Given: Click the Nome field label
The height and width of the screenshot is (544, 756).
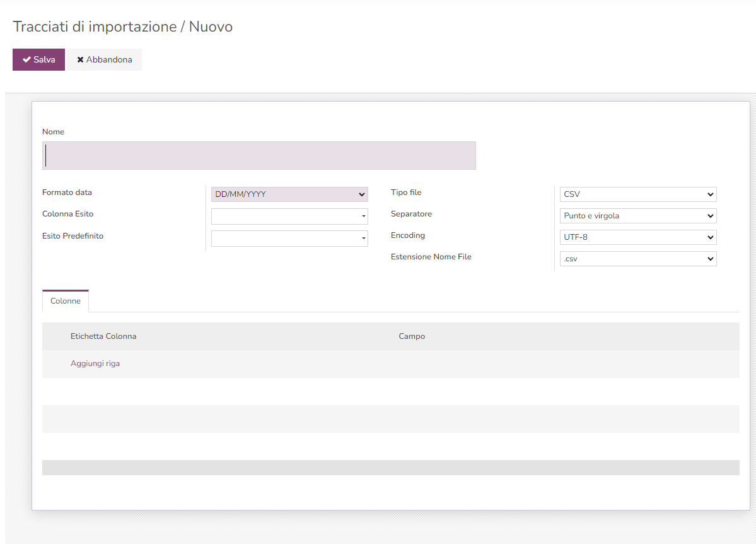Looking at the screenshot, I should pos(53,132).
